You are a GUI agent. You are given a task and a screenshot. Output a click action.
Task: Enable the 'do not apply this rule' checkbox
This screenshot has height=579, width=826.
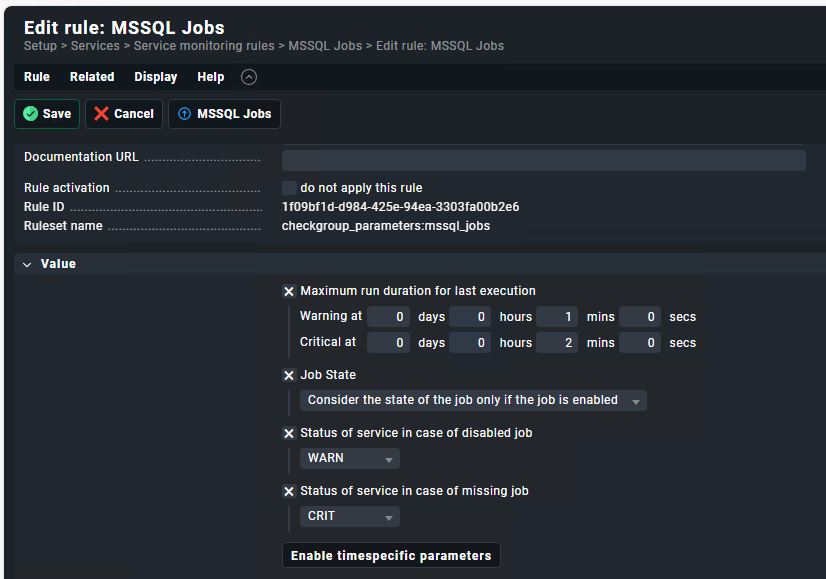(x=289, y=188)
